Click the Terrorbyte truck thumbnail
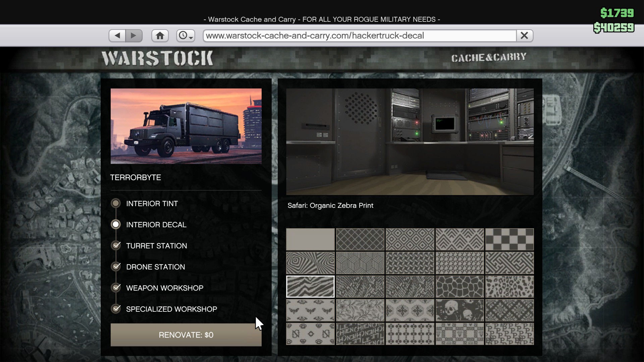The image size is (644, 362). click(186, 126)
